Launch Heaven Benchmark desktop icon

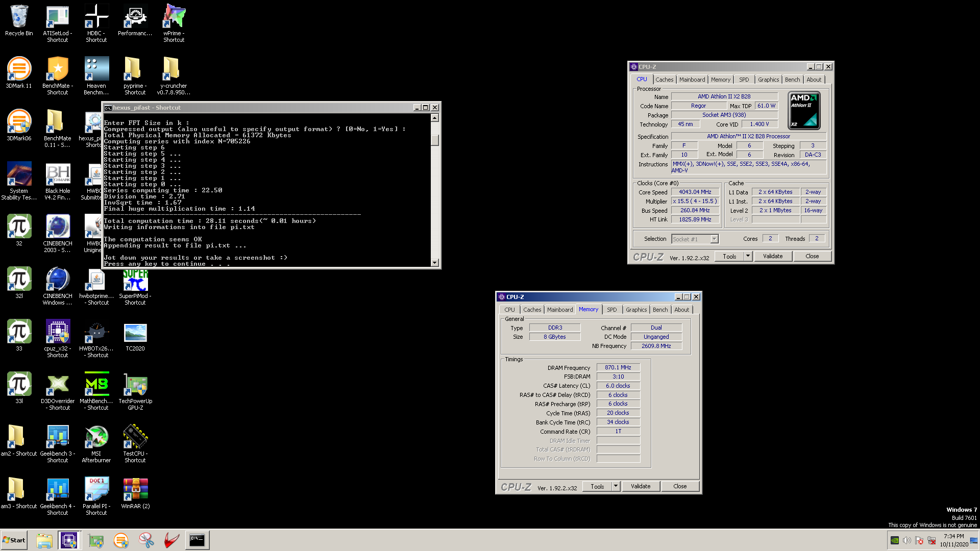point(96,76)
